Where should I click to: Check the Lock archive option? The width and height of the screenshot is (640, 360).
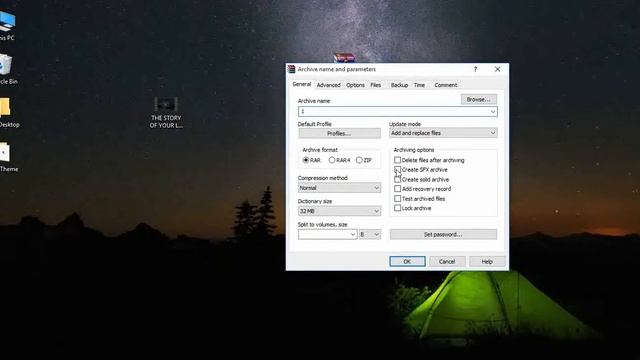coord(398,208)
